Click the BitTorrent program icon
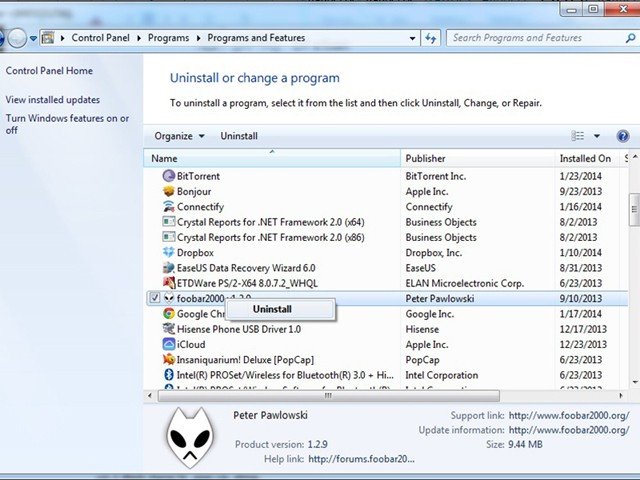Screen dimensions: 640x480 [x=169, y=176]
